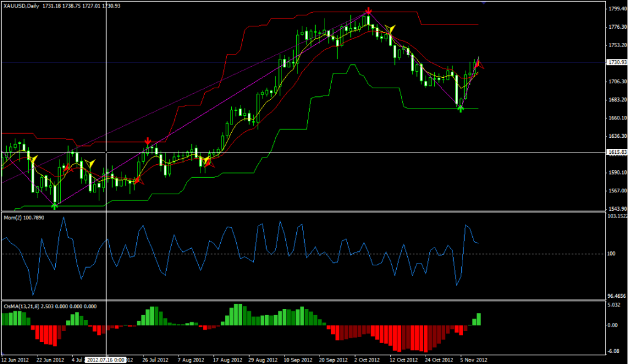The height and width of the screenshot is (364, 628).
Task: Click the chart shift triangle marker
Action: click(483, 2)
